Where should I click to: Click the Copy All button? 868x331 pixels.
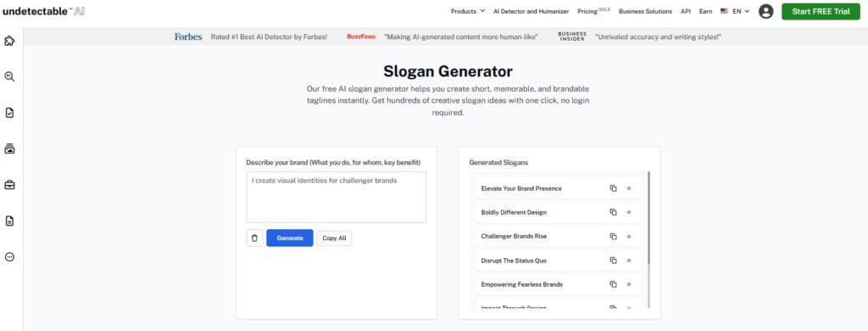click(334, 238)
